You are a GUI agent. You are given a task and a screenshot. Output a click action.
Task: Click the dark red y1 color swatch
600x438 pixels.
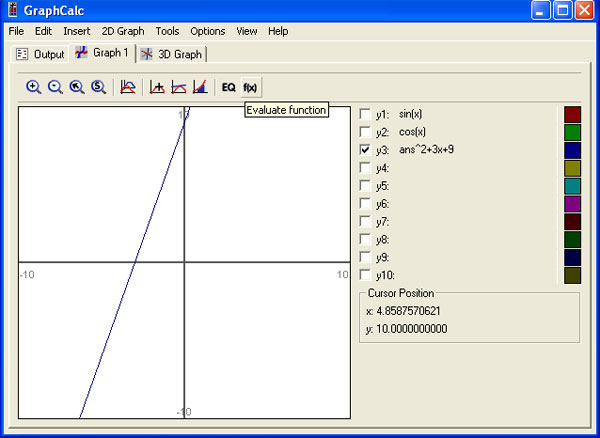coord(572,114)
